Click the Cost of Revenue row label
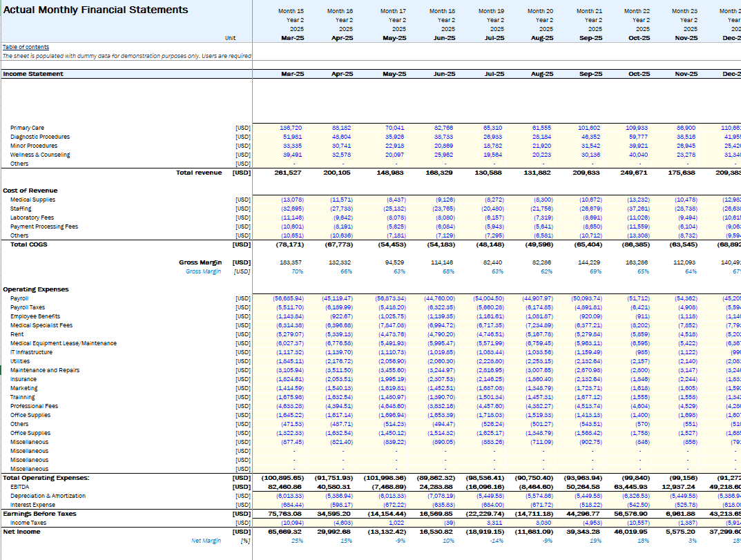 pos(30,191)
